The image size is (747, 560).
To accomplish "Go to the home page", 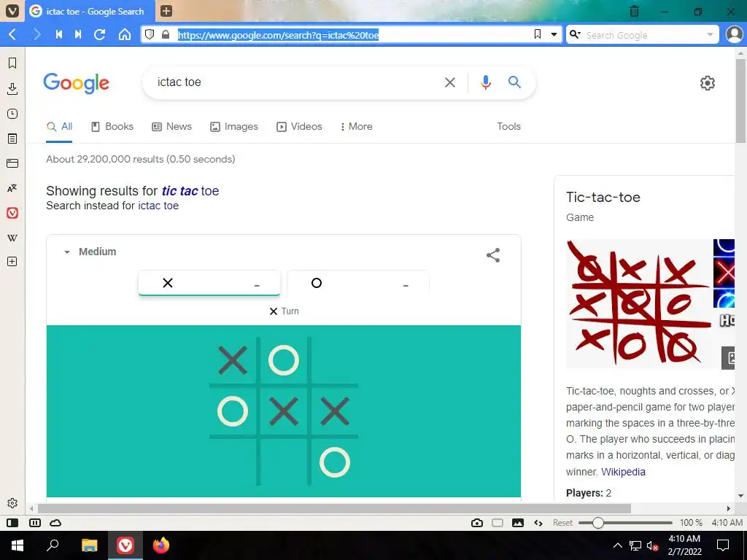I will pos(124,34).
